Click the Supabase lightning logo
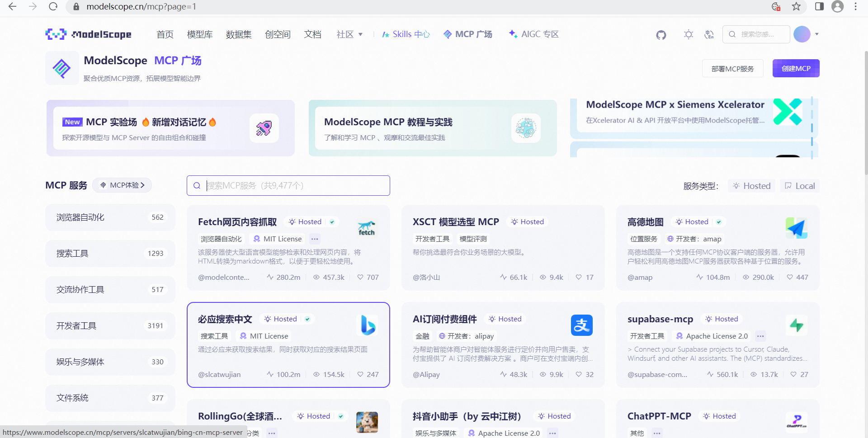868x438 pixels. [x=796, y=325]
